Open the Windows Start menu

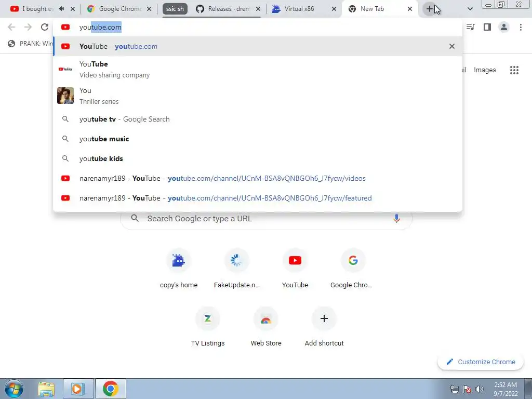pos(14,389)
